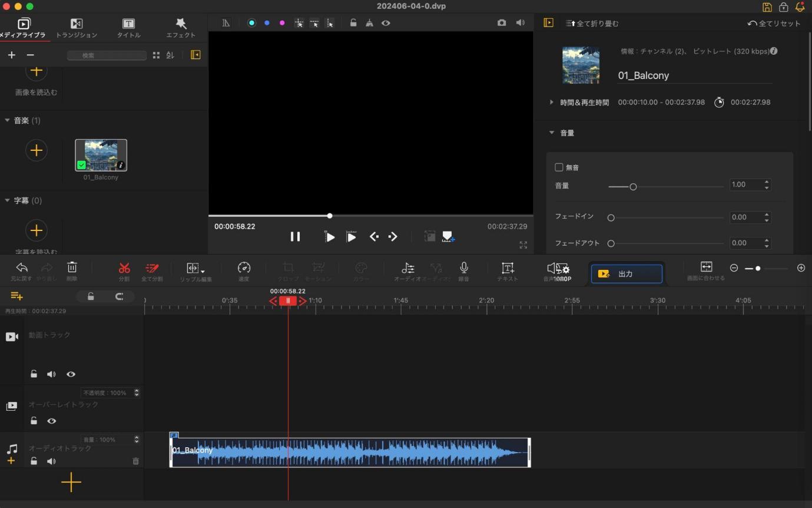Open the media sort options
The width and height of the screenshot is (812, 508).
coord(170,55)
